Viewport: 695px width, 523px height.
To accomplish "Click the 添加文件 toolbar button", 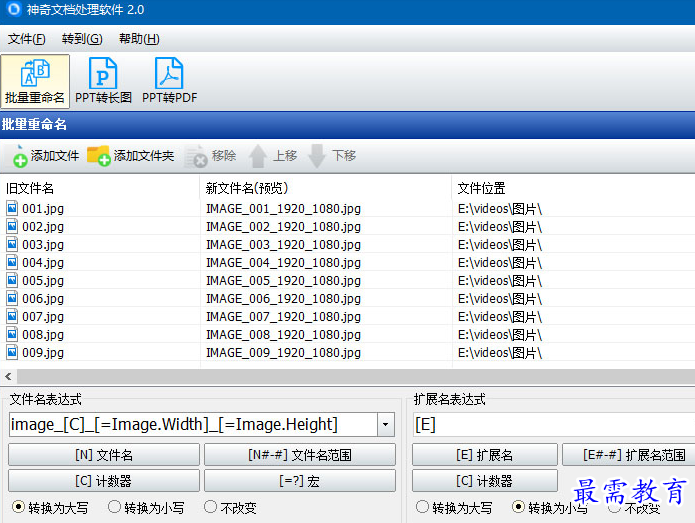I will click(46, 156).
